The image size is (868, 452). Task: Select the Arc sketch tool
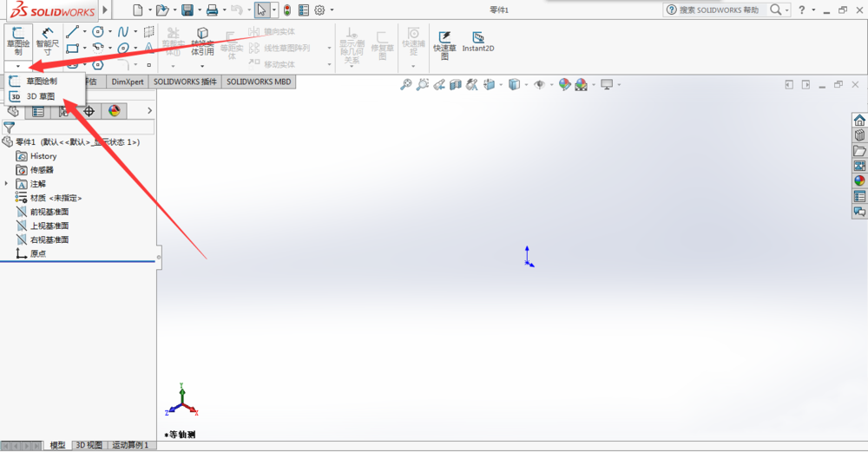[98, 48]
